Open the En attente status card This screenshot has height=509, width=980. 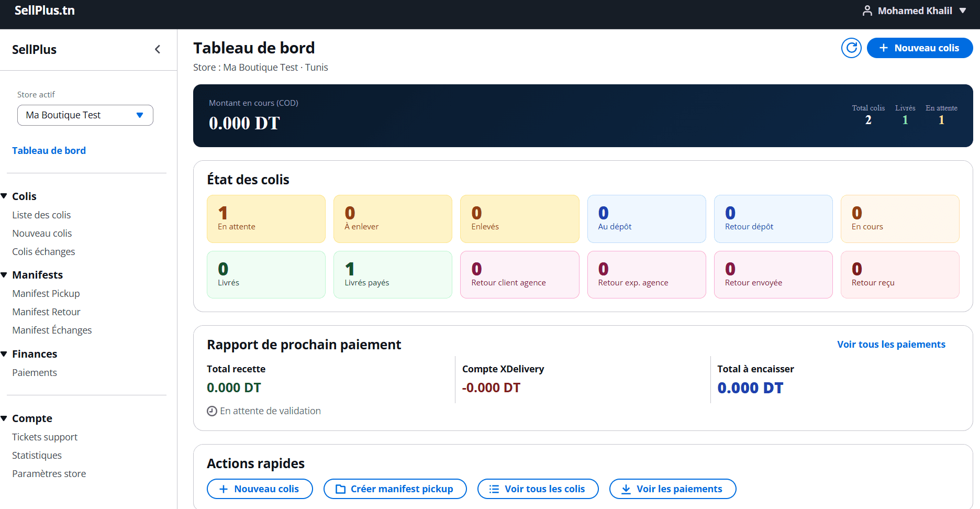coord(266,219)
